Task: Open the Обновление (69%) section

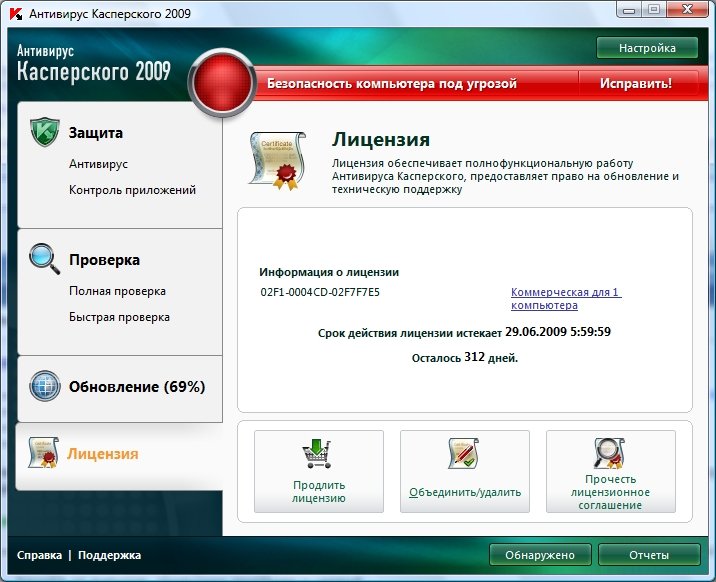Action: [x=137, y=387]
